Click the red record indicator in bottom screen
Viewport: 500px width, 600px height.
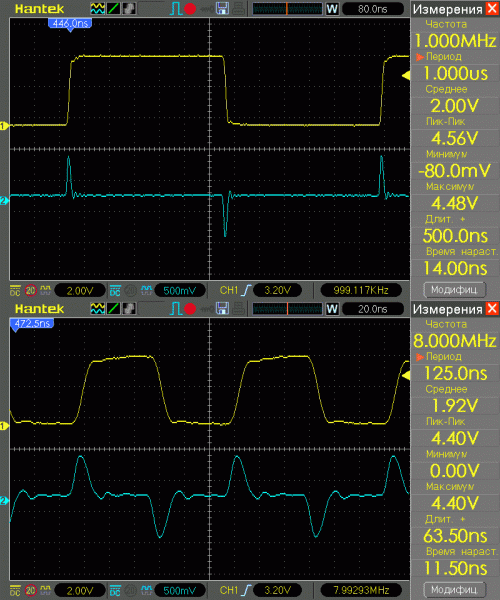point(190,308)
